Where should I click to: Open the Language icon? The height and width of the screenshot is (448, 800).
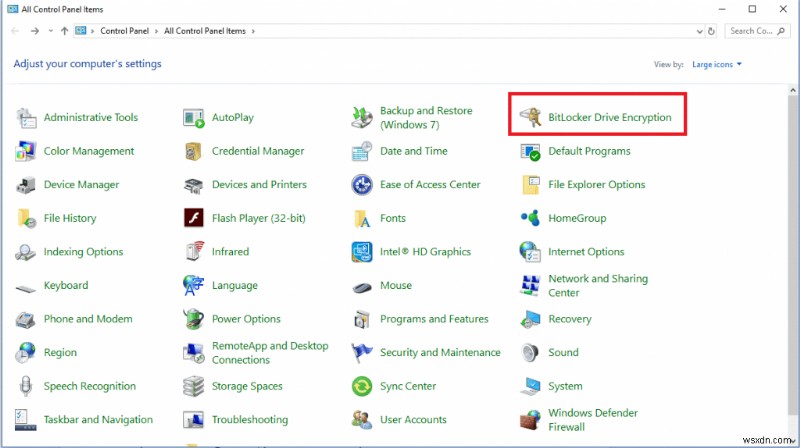(x=193, y=285)
